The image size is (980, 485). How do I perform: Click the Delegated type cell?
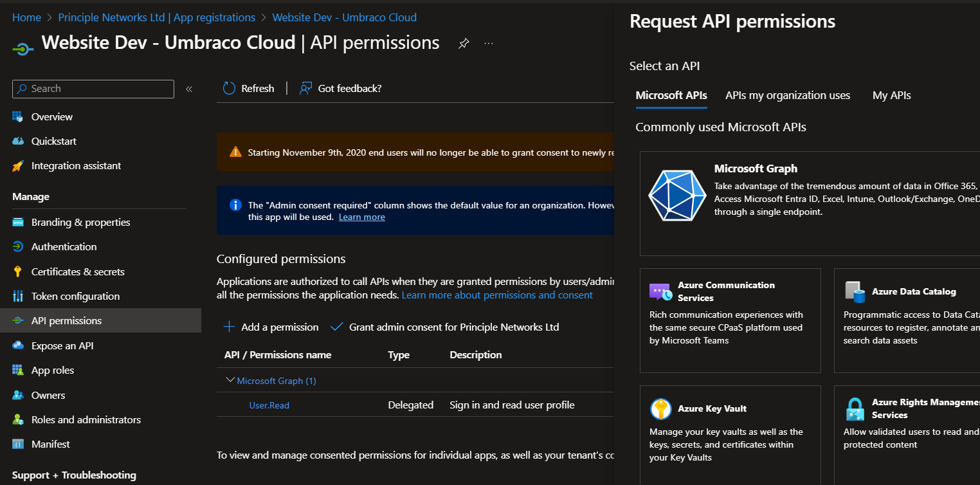tap(411, 405)
